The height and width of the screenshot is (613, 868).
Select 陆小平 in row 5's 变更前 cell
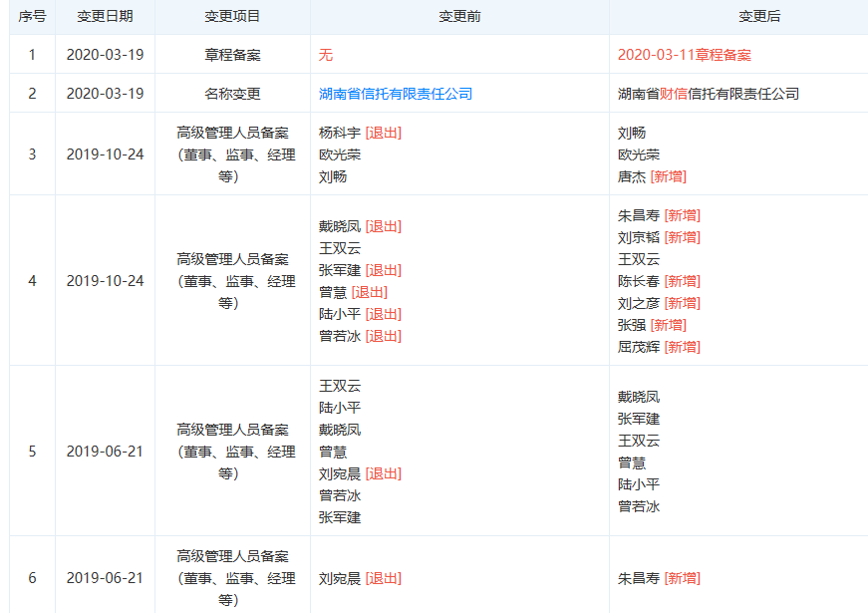(340, 408)
